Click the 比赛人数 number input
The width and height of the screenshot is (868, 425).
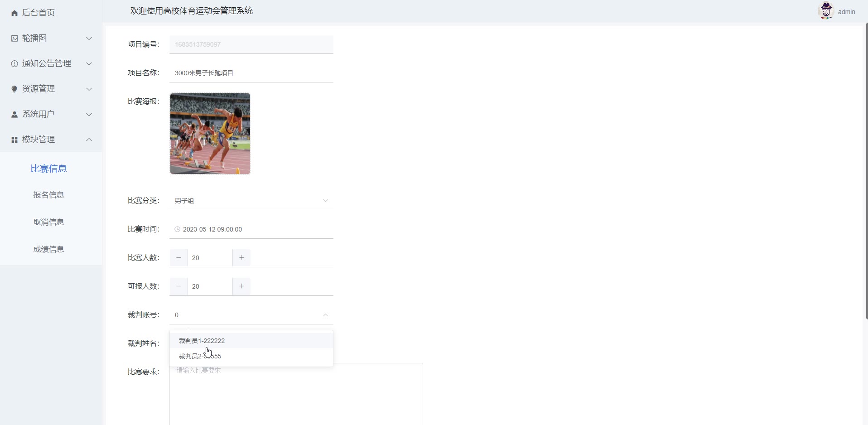(210, 258)
